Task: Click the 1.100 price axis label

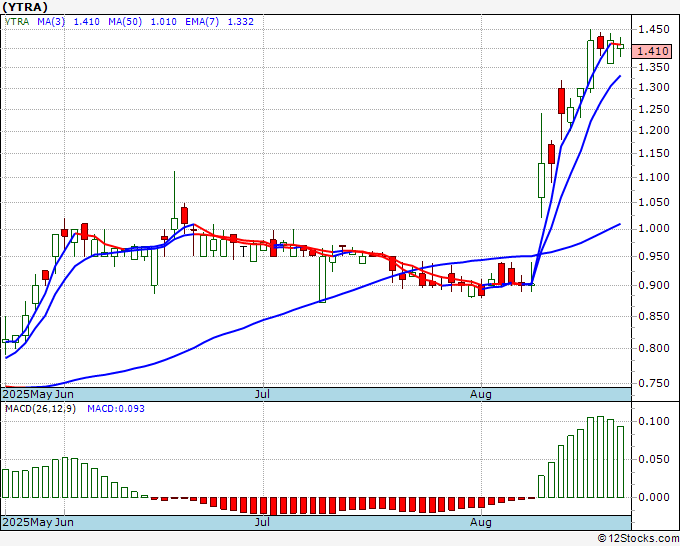Action: point(654,177)
